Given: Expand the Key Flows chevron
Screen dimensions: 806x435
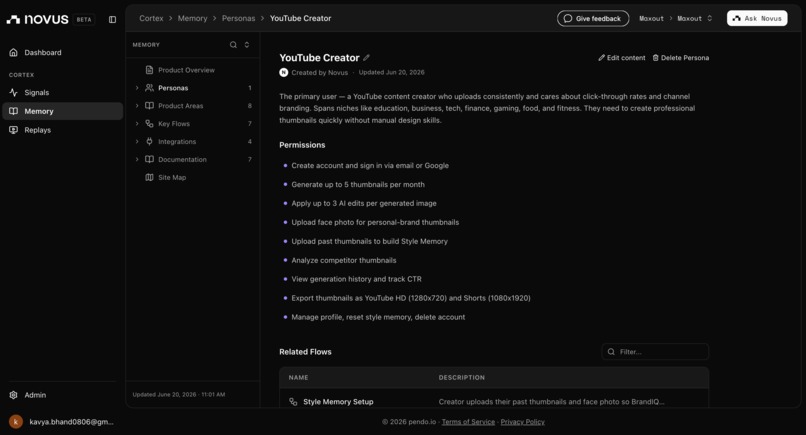Looking at the screenshot, I should (x=137, y=124).
